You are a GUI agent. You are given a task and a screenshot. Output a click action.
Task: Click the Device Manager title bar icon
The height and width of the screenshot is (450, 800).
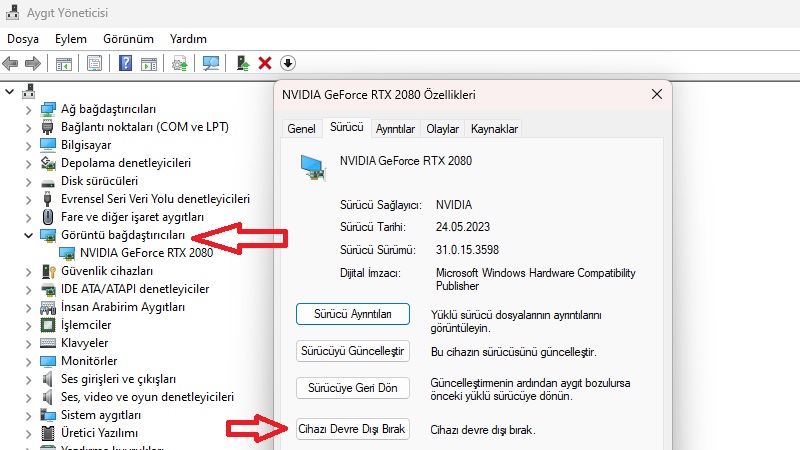pyautogui.click(x=12, y=12)
